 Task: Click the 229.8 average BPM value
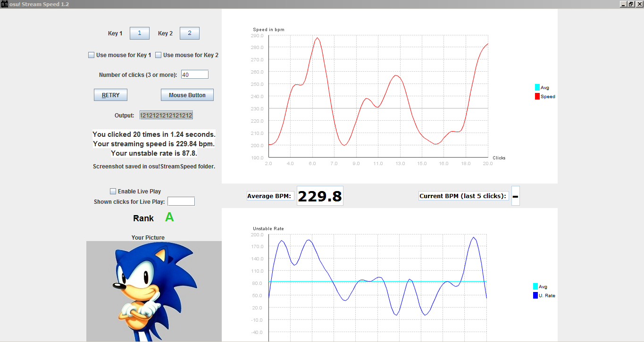pos(320,196)
